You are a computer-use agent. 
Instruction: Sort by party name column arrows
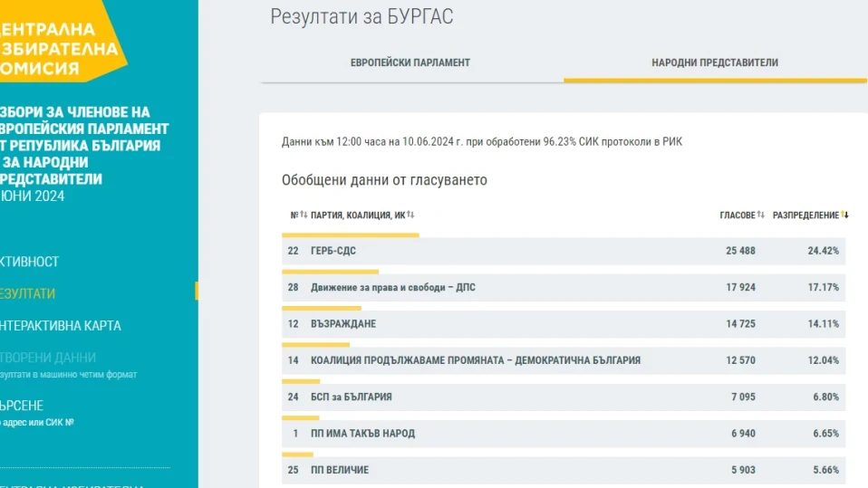(410, 215)
